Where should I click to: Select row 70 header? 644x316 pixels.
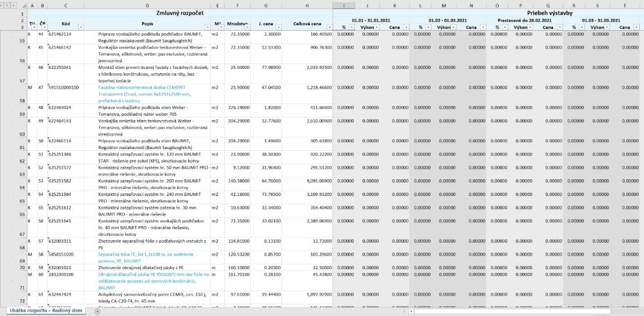click(23, 268)
